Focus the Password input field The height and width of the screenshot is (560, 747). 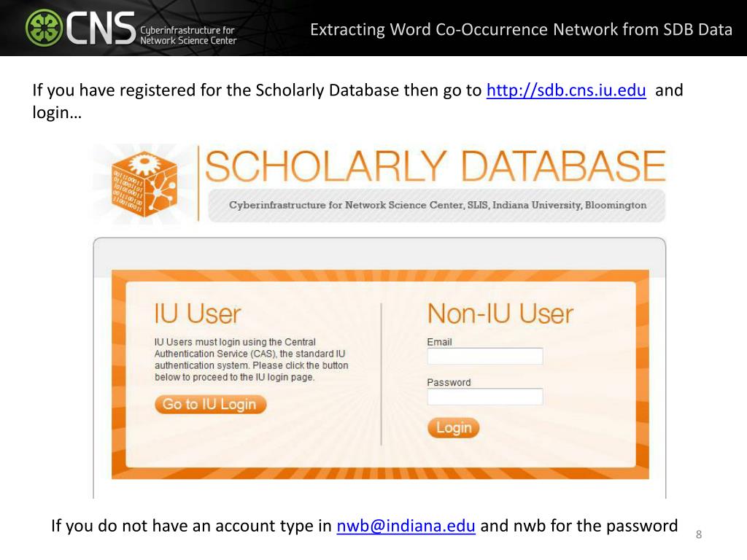click(485, 397)
